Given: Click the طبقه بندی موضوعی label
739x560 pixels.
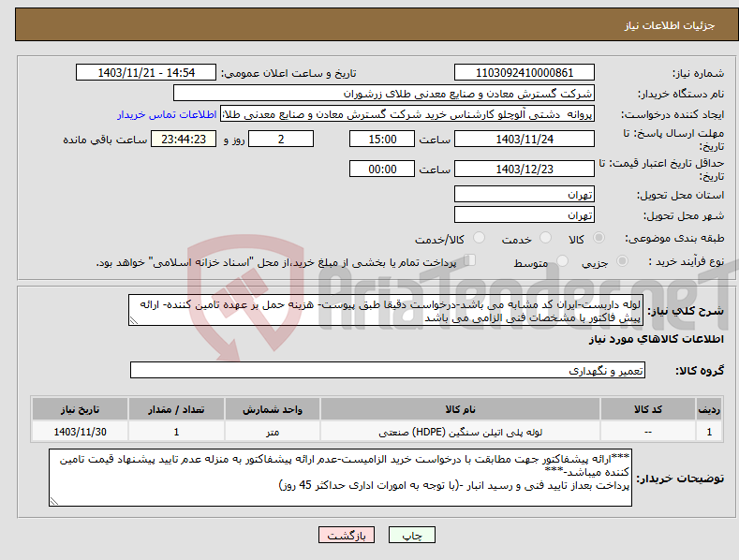Looking at the screenshot, I should [674, 239].
